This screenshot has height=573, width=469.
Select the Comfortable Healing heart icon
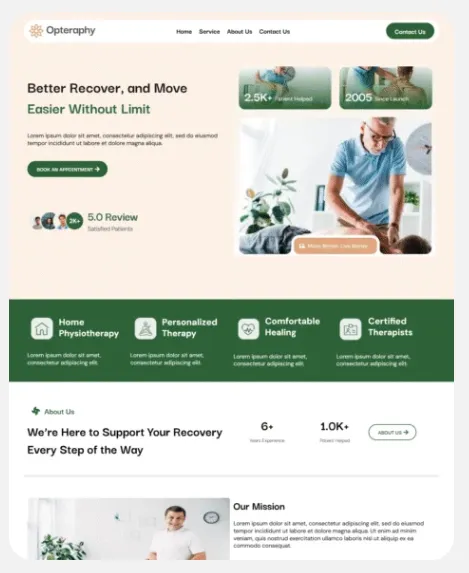tap(248, 329)
